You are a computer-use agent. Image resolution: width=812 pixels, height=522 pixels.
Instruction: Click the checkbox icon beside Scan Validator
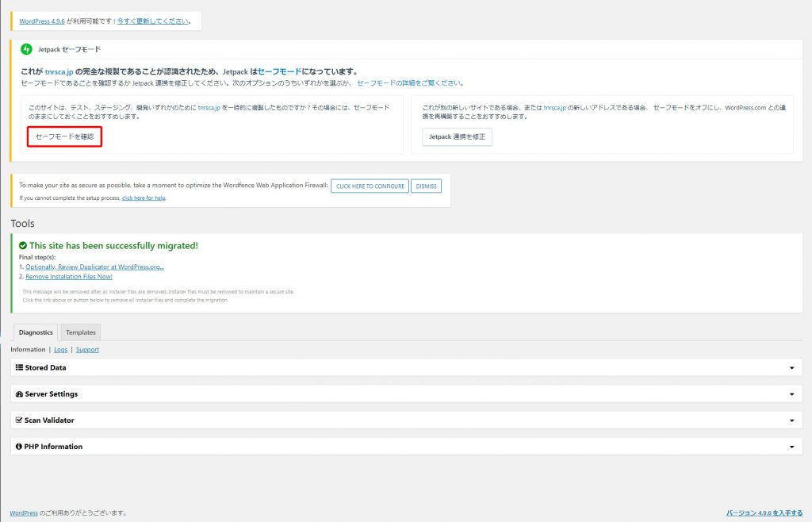point(19,420)
